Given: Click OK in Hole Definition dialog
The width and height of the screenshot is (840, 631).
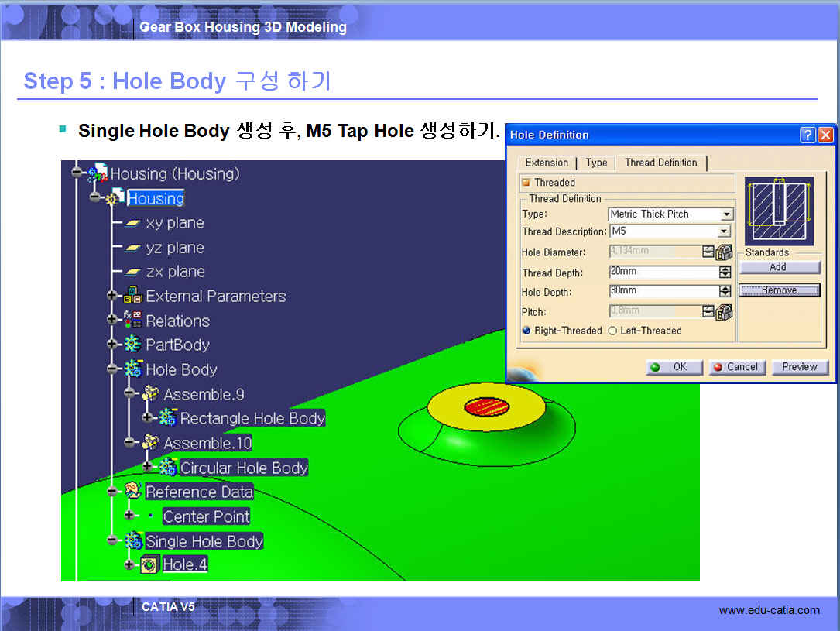Looking at the screenshot, I should [x=674, y=367].
